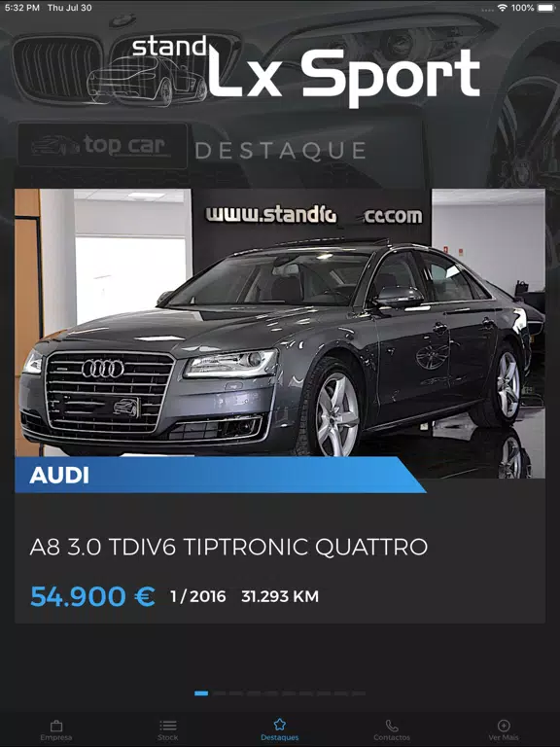560x747 pixels.
Task: Click the Contactos tab label
Action: tap(392, 737)
